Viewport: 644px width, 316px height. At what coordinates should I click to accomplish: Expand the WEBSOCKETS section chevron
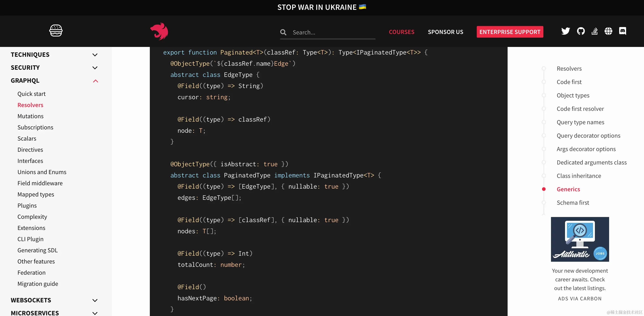click(95, 300)
